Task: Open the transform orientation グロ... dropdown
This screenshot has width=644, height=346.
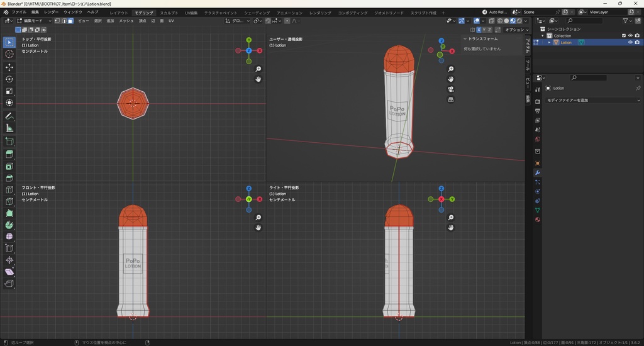Action: tap(237, 21)
